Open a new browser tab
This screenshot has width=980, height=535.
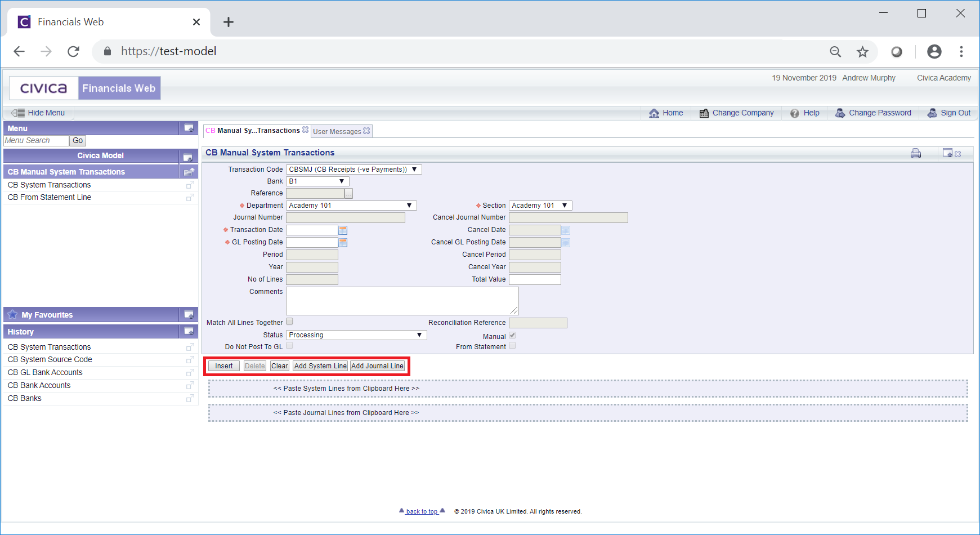(228, 22)
